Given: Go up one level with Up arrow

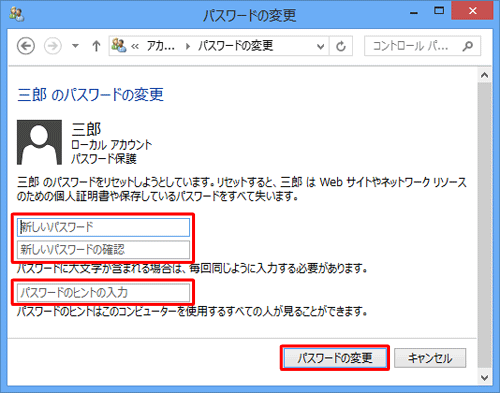Looking at the screenshot, I should pos(96,46).
